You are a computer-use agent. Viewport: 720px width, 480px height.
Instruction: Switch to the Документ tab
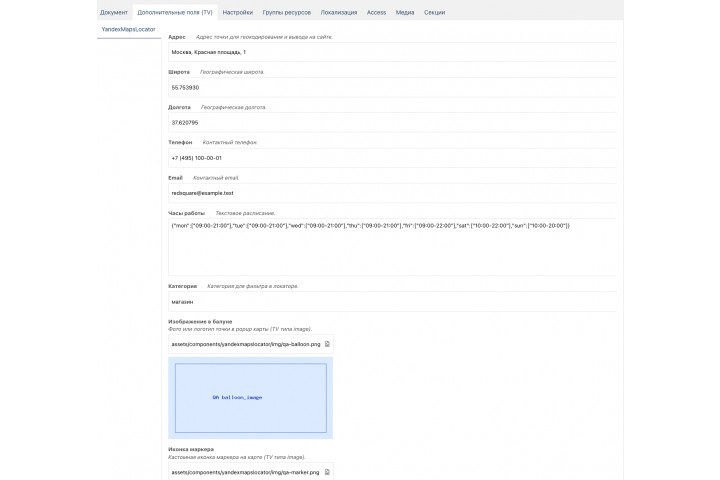coord(114,12)
